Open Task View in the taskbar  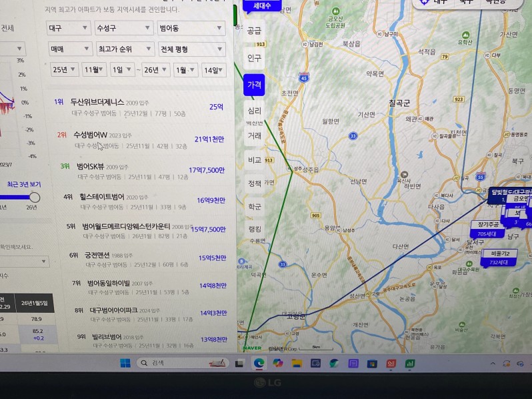[x=239, y=364]
